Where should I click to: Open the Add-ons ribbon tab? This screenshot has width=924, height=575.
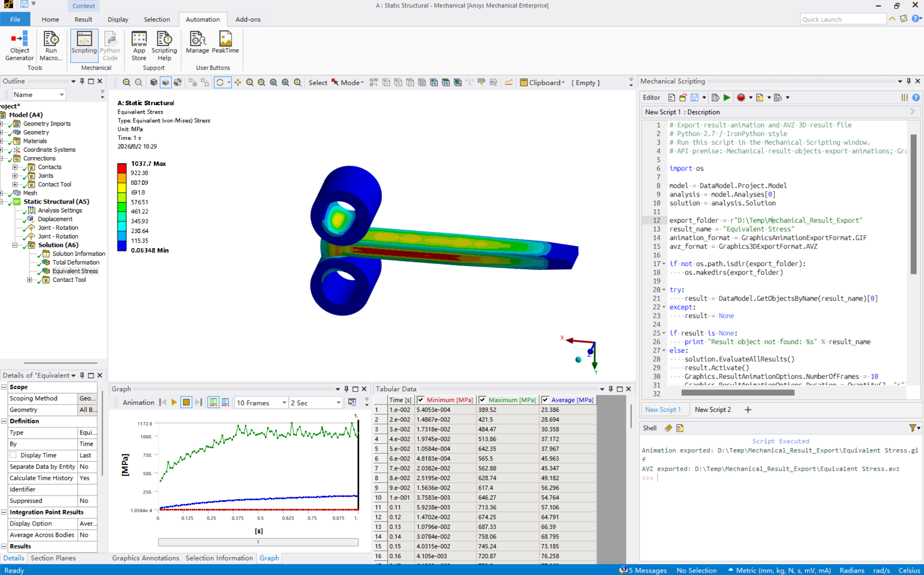pos(248,20)
